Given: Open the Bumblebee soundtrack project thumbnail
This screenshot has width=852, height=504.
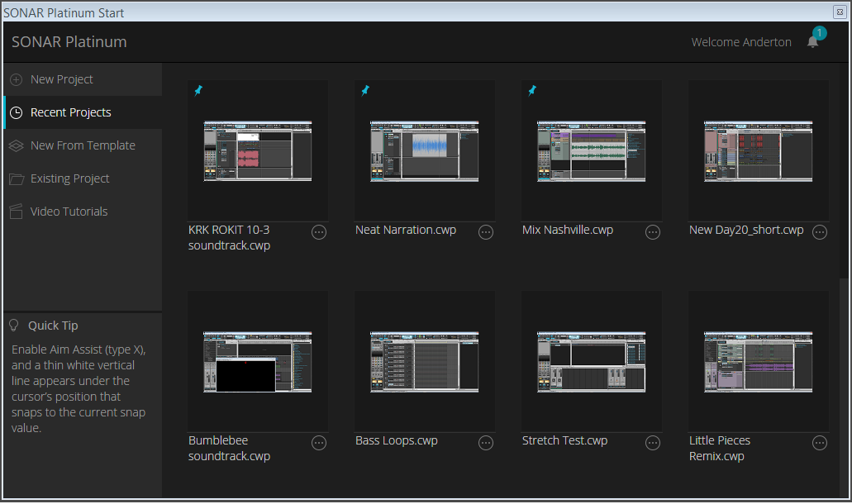Looking at the screenshot, I should pos(258,362).
